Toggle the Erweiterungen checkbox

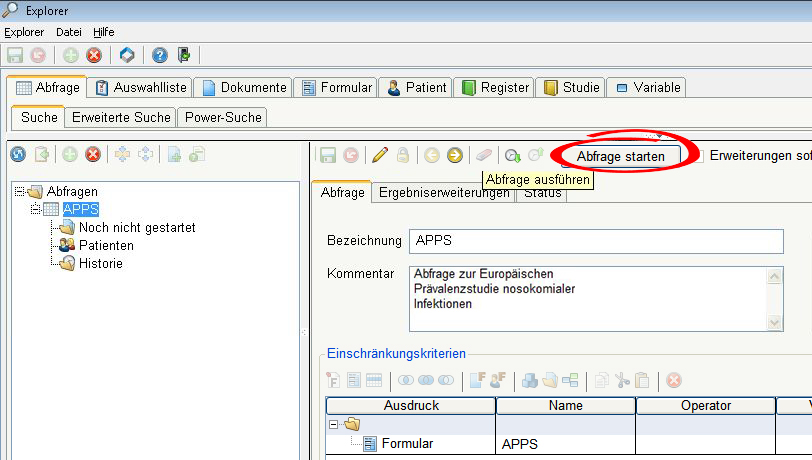pos(698,156)
